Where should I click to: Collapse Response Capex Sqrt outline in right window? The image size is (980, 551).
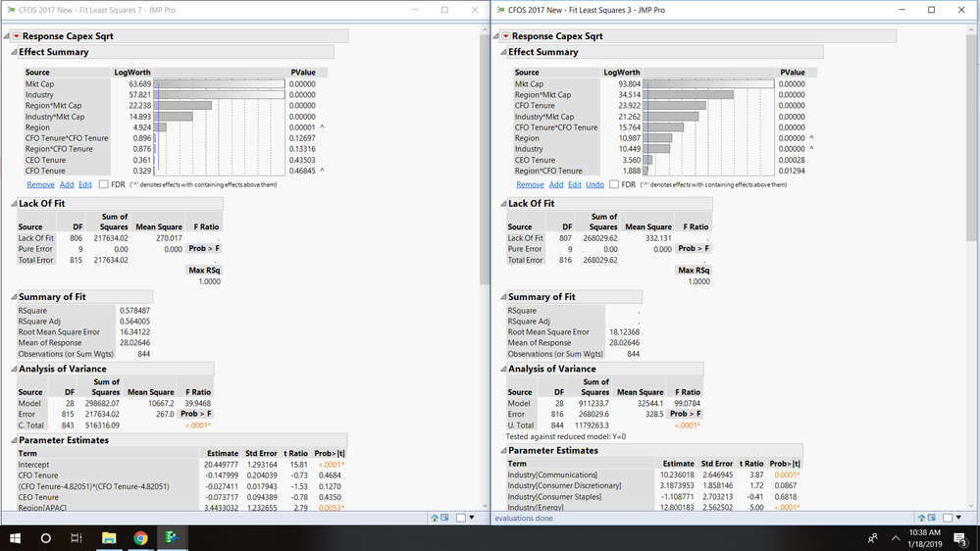[496, 36]
